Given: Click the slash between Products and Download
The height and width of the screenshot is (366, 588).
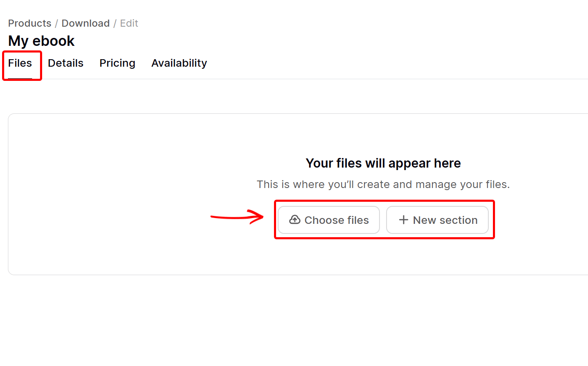Looking at the screenshot, I should point(57,23).
